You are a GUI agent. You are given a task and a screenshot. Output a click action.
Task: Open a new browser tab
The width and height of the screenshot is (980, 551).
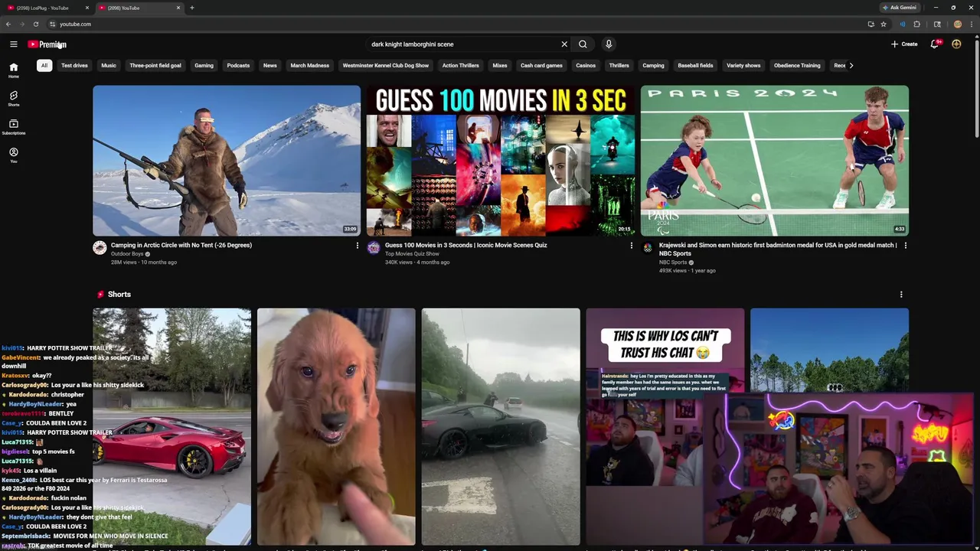[192, 8]
